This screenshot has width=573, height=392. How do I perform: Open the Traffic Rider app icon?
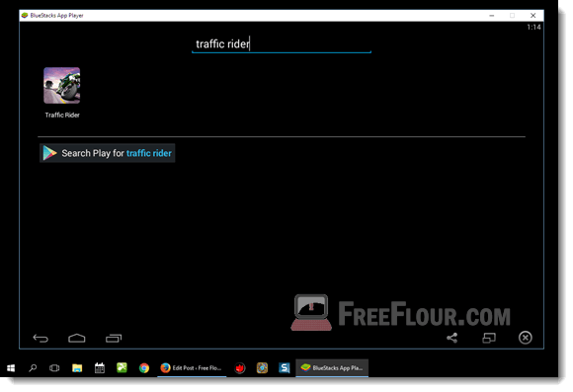click(x=62, y=86)
